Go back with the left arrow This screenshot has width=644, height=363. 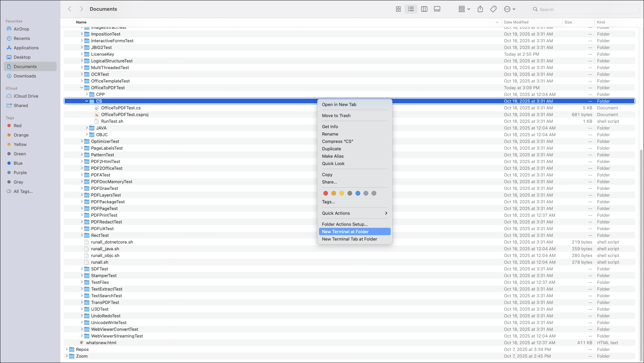click(x=70, y=9)
